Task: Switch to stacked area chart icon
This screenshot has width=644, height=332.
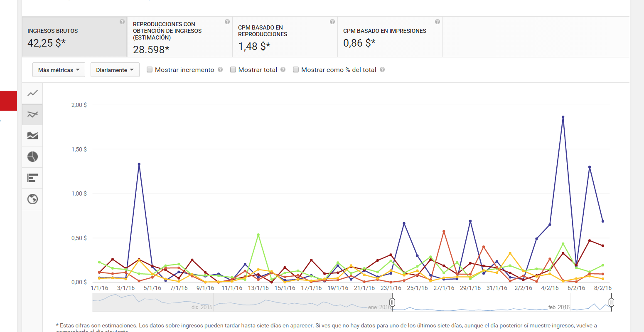Action: 32,136
